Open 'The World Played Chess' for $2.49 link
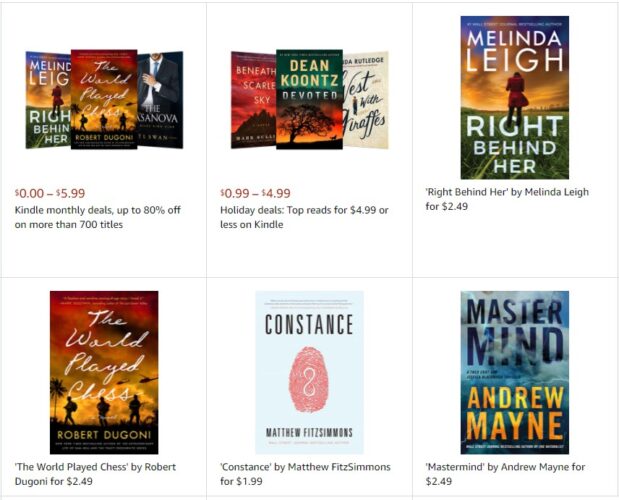The image size is (619, 500). click(95, 474)
